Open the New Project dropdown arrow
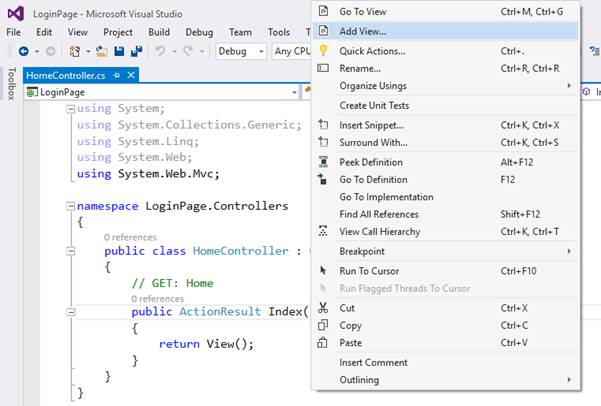The image size is (601, 406). tap(88, 51)
